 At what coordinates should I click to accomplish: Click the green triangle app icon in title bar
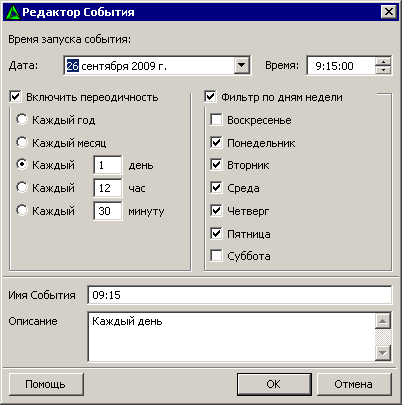[x=13, y=12]
